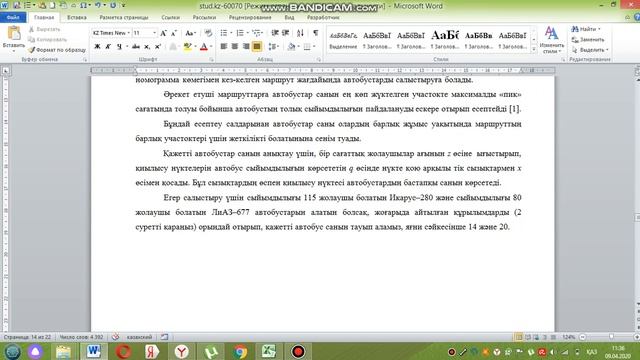Click the language indicator казахский
Viewport: 640px width, 360px height.
pyautogui.click(x=139, y=337)
